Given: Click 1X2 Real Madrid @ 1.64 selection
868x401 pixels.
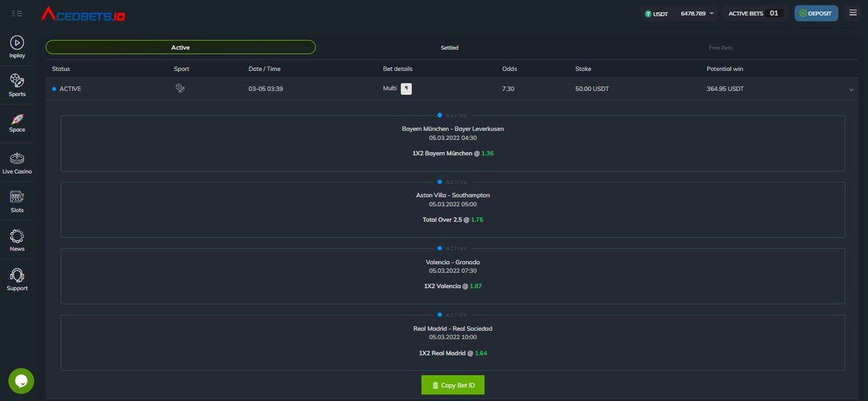Looking at the screenshot, I should 453,353.
